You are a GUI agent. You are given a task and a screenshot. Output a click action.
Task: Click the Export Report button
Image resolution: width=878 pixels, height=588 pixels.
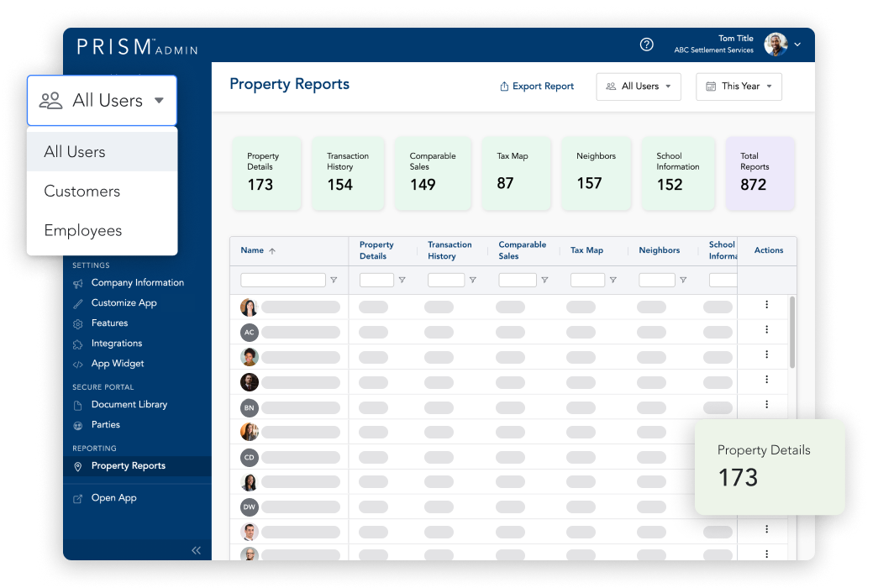pos(537,87)
